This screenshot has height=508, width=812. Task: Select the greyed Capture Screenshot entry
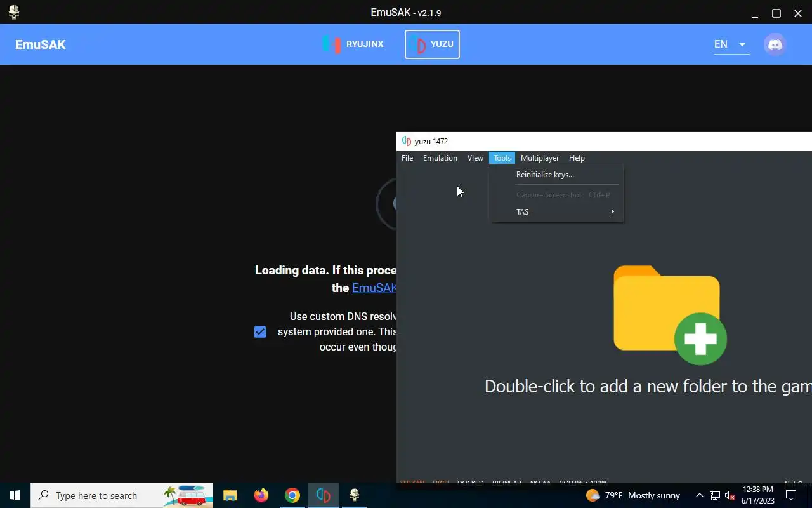click(x=556, y=195)
